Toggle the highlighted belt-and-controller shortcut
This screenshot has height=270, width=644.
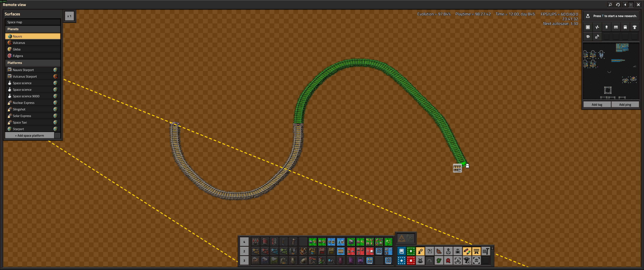click(476, 251)
